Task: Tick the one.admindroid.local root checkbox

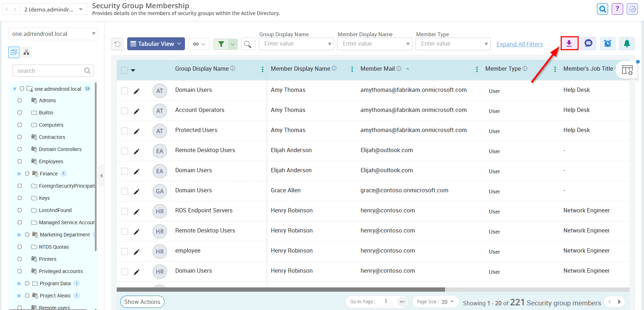Action: tap(22, 89)
